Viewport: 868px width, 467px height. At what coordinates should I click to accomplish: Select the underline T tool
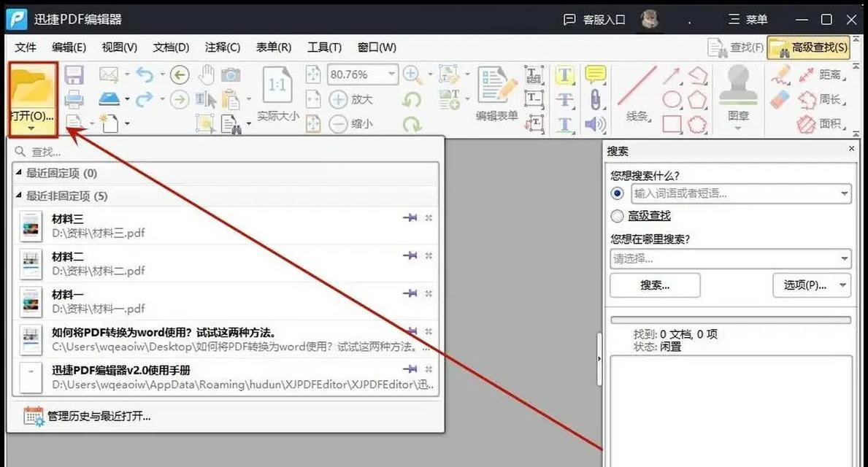coord(564,124)
